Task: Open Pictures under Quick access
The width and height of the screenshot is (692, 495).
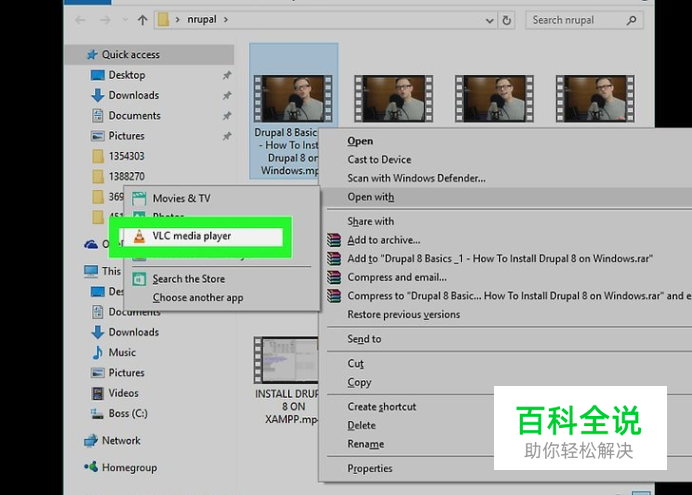Action: tap(126, 136)
